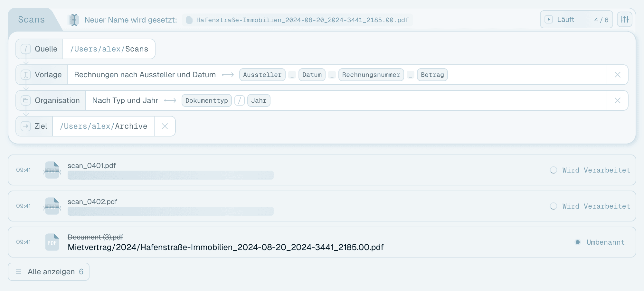Click the Dokumenttyp token

click(207, 100)
